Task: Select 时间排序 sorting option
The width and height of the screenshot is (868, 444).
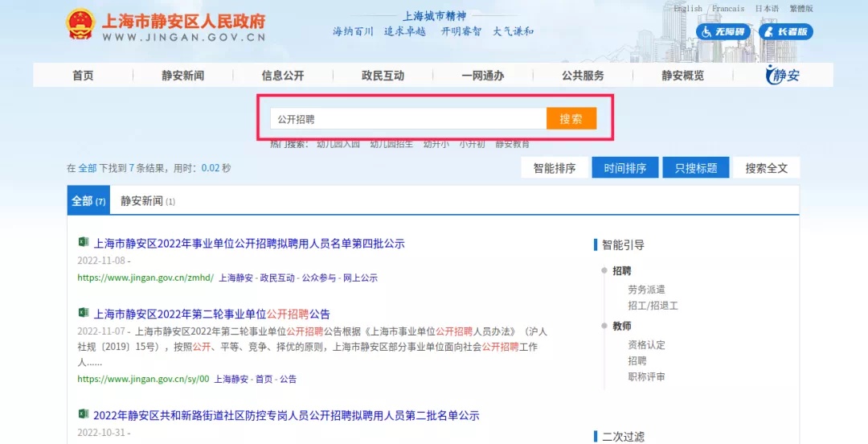Action: click(x=625, y=168)
